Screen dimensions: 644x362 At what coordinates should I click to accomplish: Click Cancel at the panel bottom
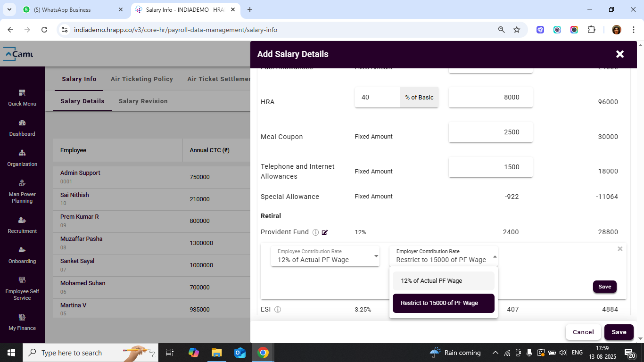583,332
